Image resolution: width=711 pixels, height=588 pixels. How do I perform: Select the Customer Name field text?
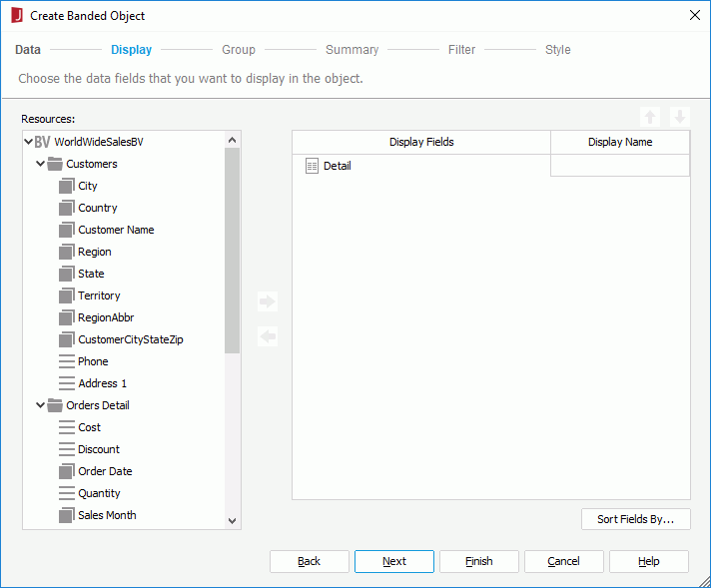[x=116, y=230]
